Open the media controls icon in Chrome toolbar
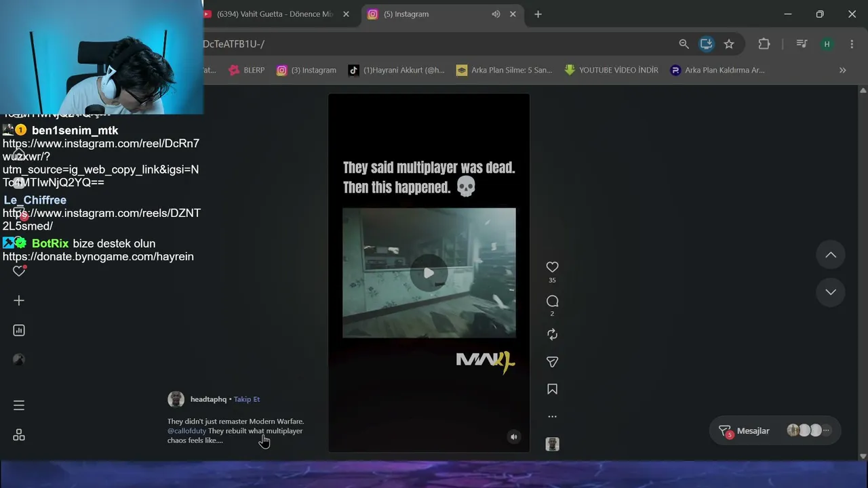The height and width of the screenshot is (488, 868). coord(802,44)
